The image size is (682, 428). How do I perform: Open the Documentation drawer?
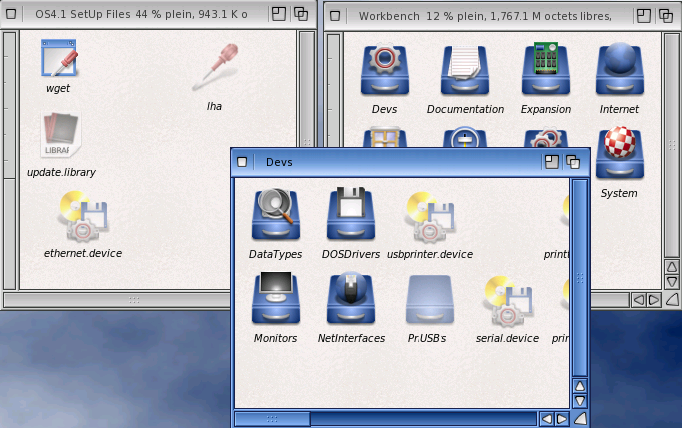[465, 70]
